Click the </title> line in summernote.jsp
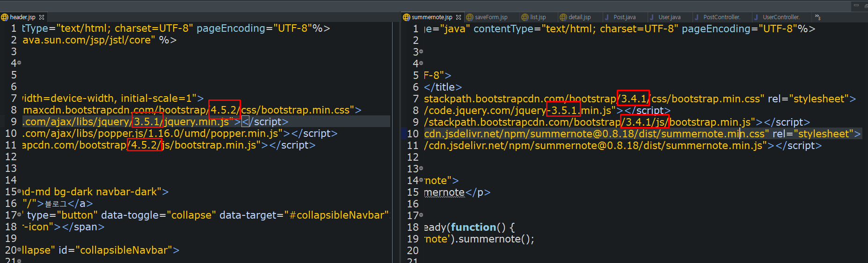The height and width of the screenshot is (263, 868). click(443, 87)
